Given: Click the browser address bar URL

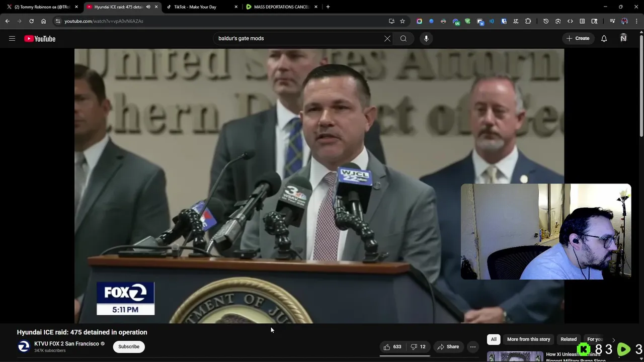Looking at the screenshot, I should (x=104, y=21).
